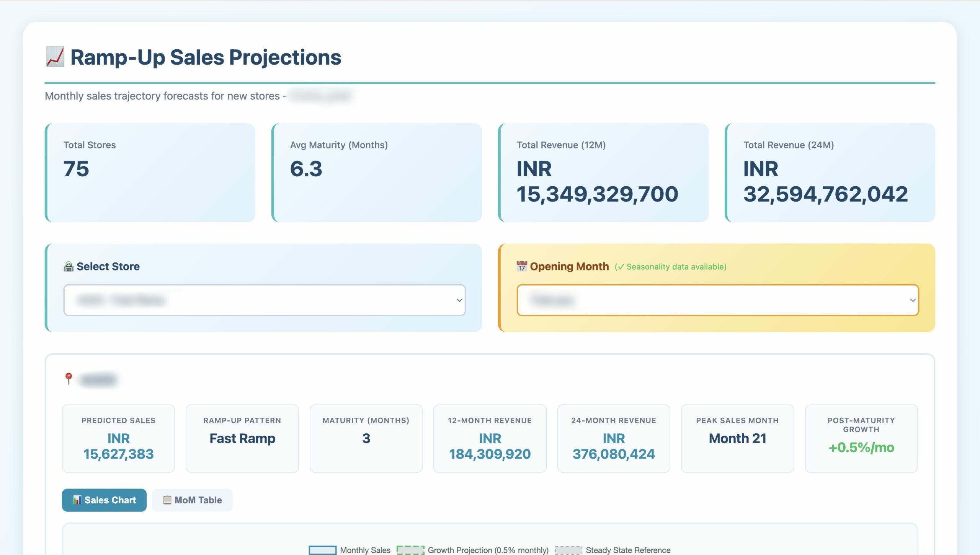Click the store icon next to Select Store
Screen dimensions: 980x555
click(69, 267)
